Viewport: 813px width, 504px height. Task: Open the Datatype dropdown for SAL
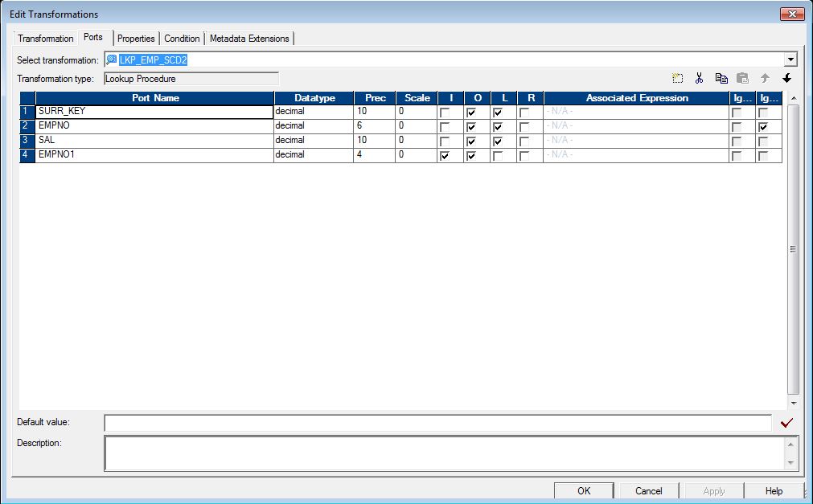[x=314, y=141]
